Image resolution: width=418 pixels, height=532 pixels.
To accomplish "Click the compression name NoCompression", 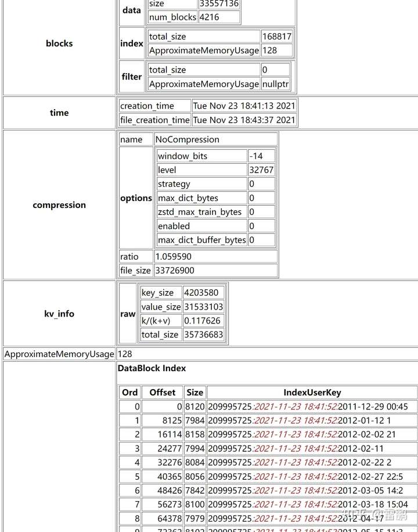I will tap(188, 139).
